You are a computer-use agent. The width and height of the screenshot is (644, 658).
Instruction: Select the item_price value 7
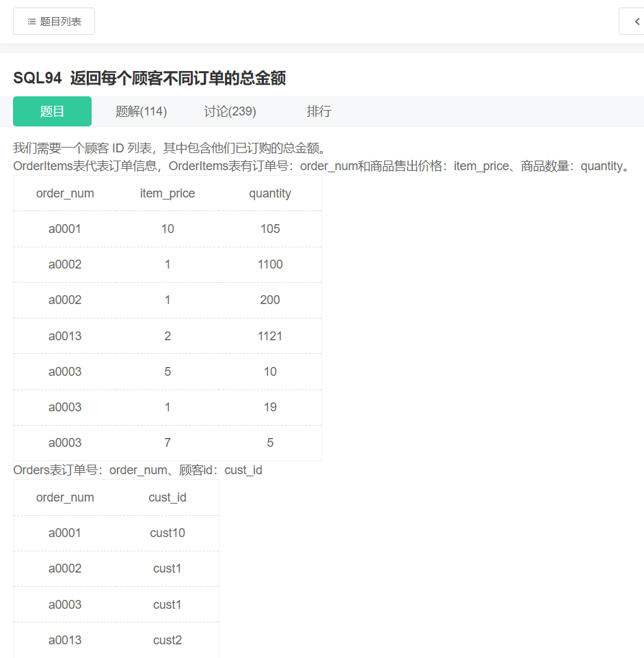(x=167, y=443)
